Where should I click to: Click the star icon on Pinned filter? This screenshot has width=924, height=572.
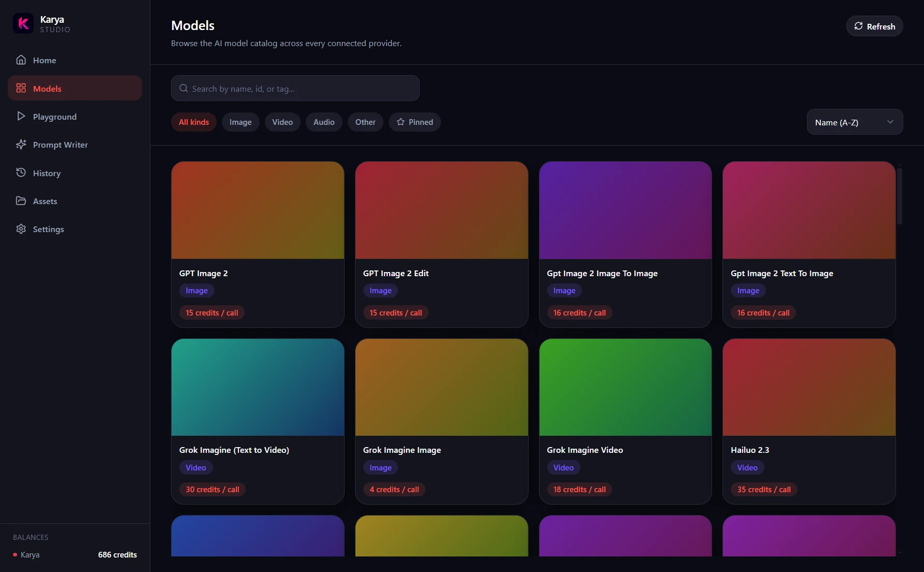point(401,122)
